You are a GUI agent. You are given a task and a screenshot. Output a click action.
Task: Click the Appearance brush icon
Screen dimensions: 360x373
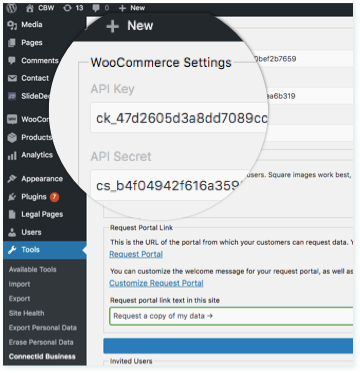point(12,179)
